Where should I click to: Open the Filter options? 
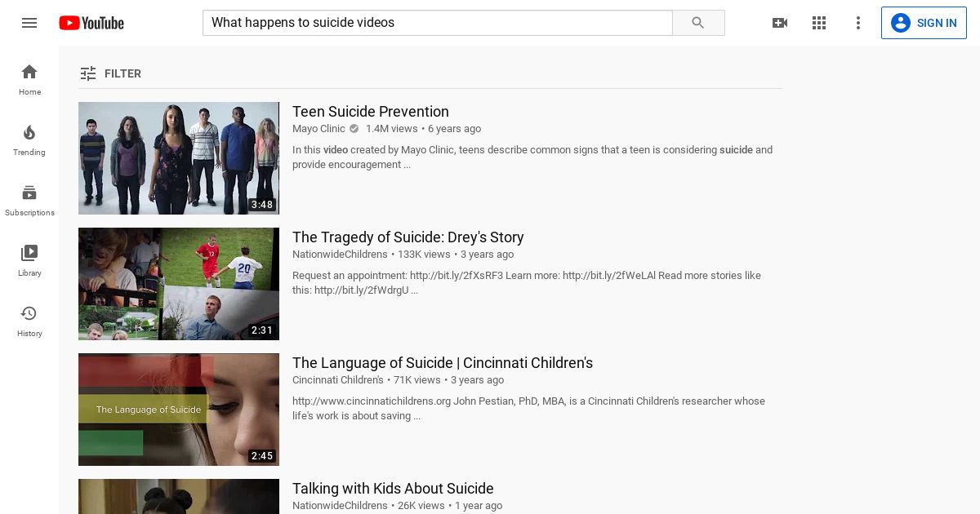coord(110,73)
